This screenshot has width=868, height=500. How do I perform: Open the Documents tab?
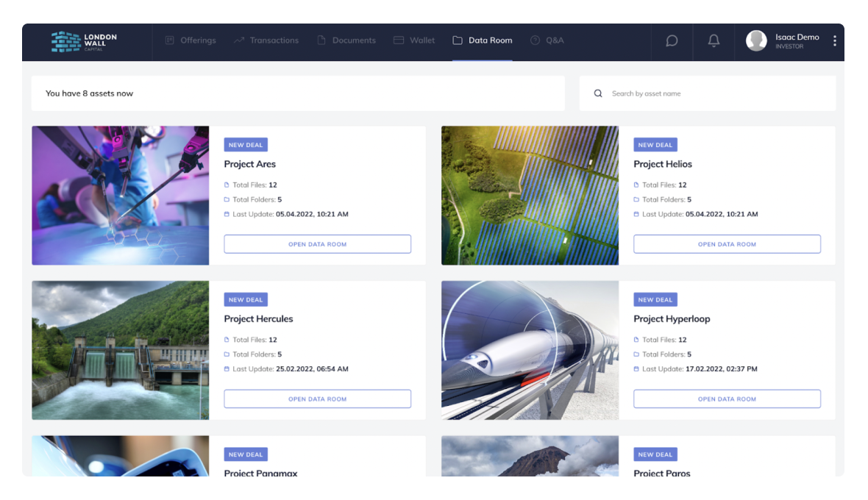[346, 40]
